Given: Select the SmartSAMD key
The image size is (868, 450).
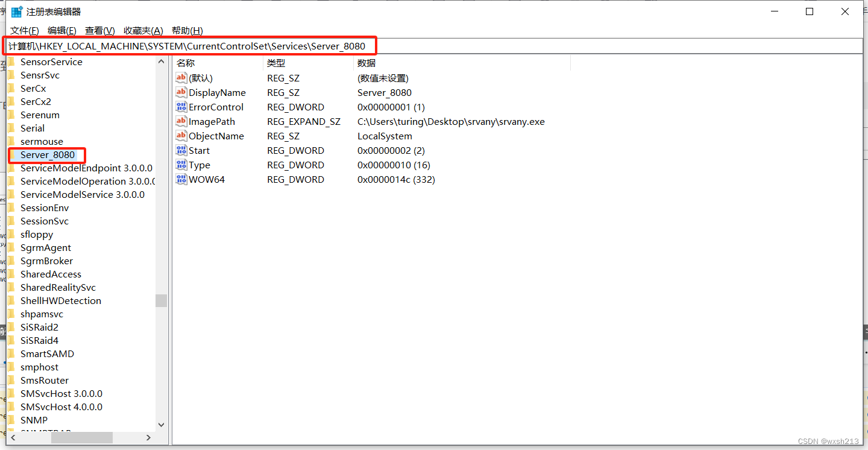Looking at the screenshot, I should coord(47,353).
